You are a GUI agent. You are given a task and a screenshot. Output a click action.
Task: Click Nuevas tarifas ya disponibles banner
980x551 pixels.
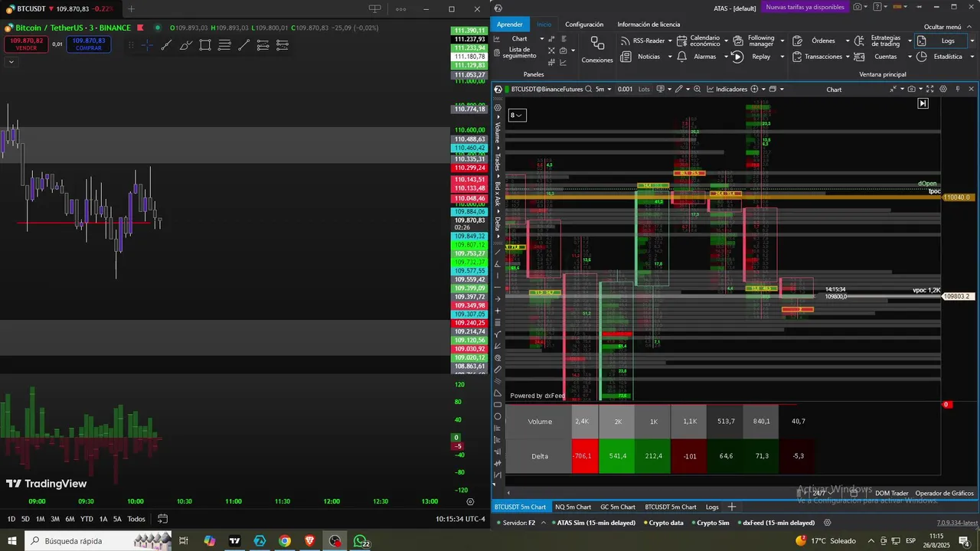(805, 7)
